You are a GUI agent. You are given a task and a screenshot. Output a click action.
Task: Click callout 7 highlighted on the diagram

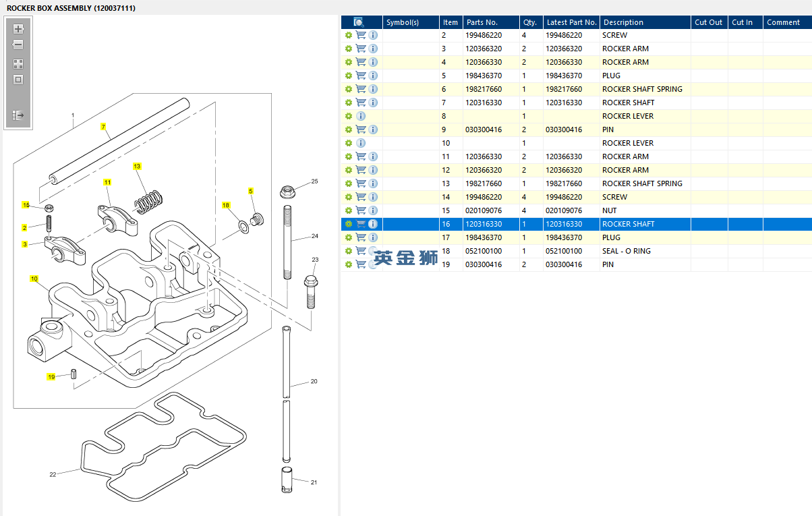coord(104,127)
